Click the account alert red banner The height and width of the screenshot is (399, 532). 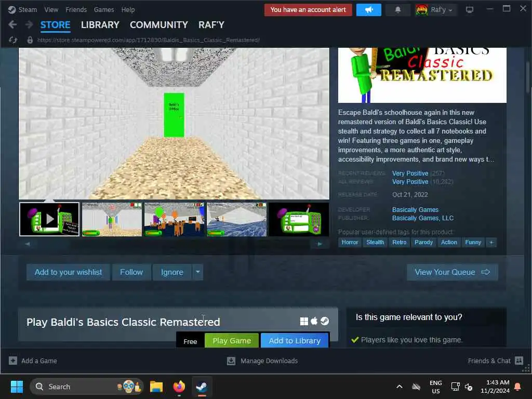pyautogui.click(x=308, y=10)
